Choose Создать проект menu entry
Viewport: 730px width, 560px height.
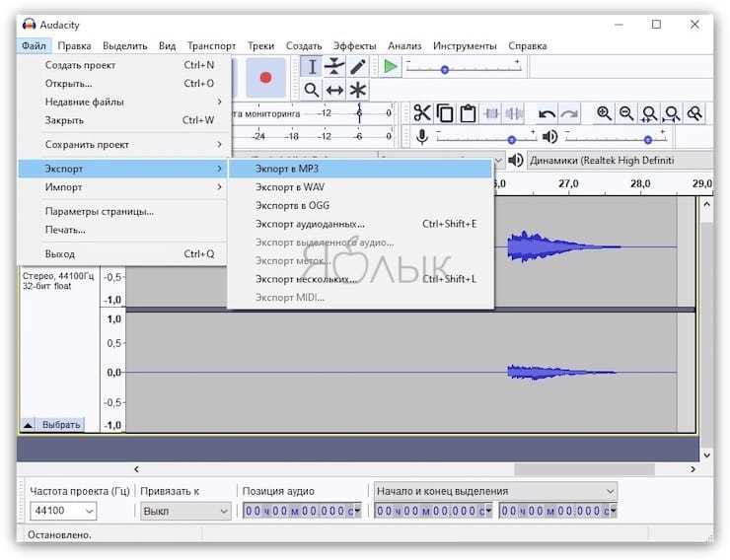point(124,65)
